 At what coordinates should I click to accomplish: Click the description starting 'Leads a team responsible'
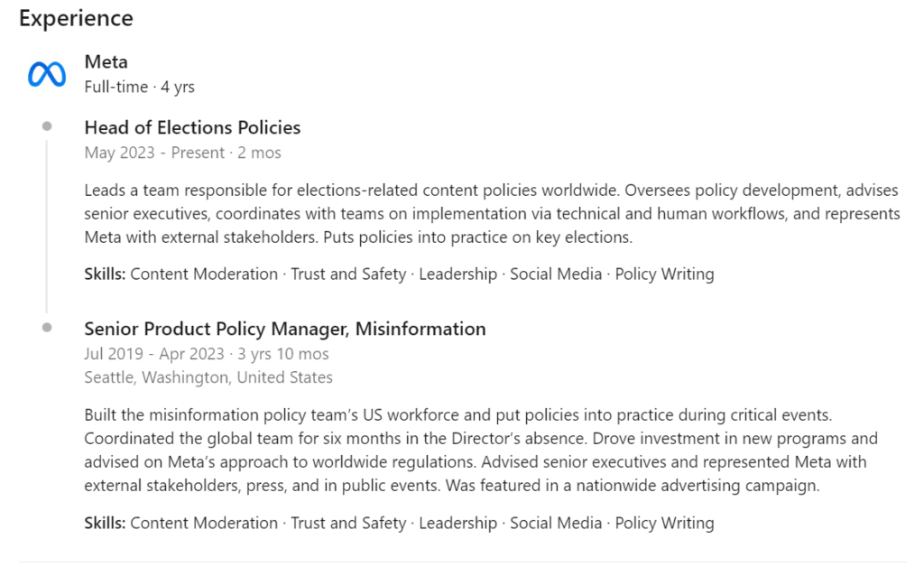pyautogui.click(x=492, y=214)
